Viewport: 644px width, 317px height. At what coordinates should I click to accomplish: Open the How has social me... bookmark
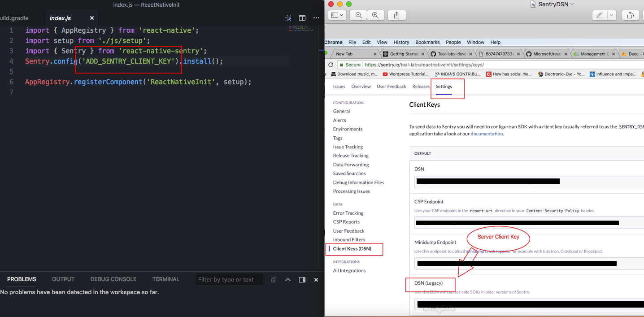pos(509,74)
